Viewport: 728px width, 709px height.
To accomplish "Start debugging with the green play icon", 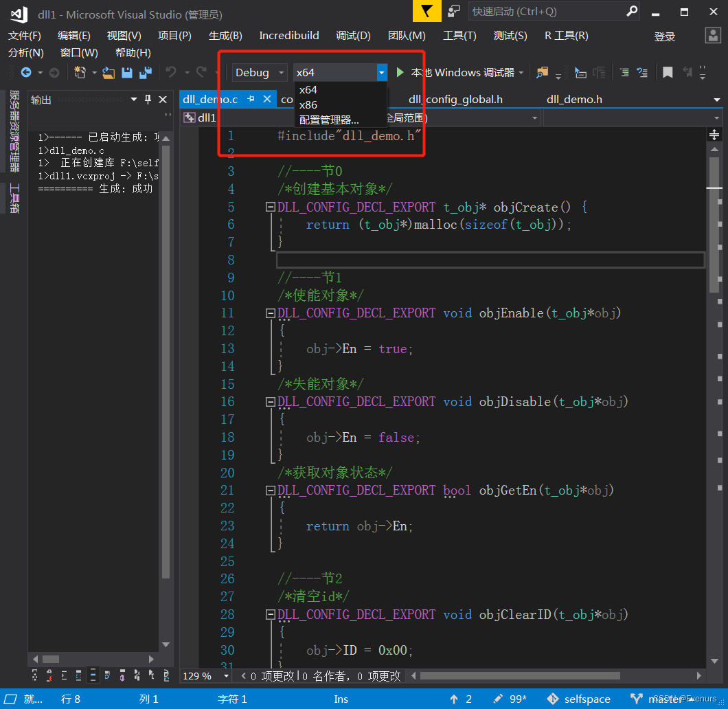I will tap(400, 72).
